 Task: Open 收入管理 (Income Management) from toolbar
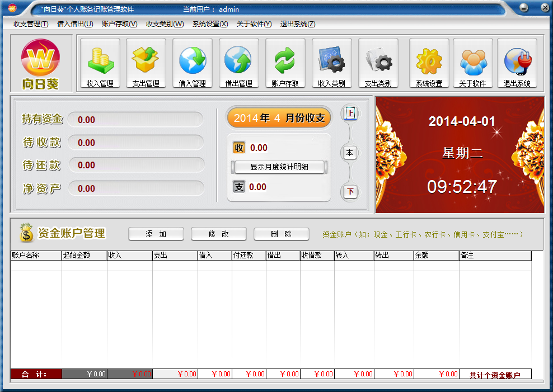click(x=101, y=63)
